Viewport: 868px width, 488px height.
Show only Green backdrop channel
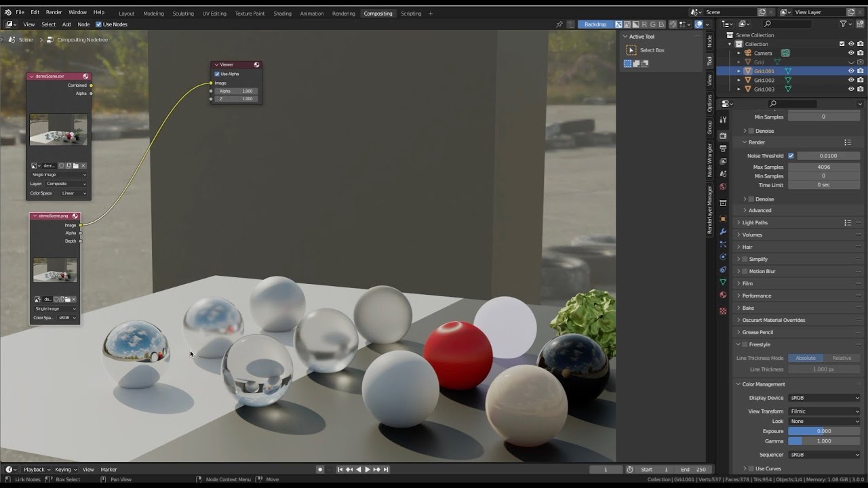pos(653,24)
